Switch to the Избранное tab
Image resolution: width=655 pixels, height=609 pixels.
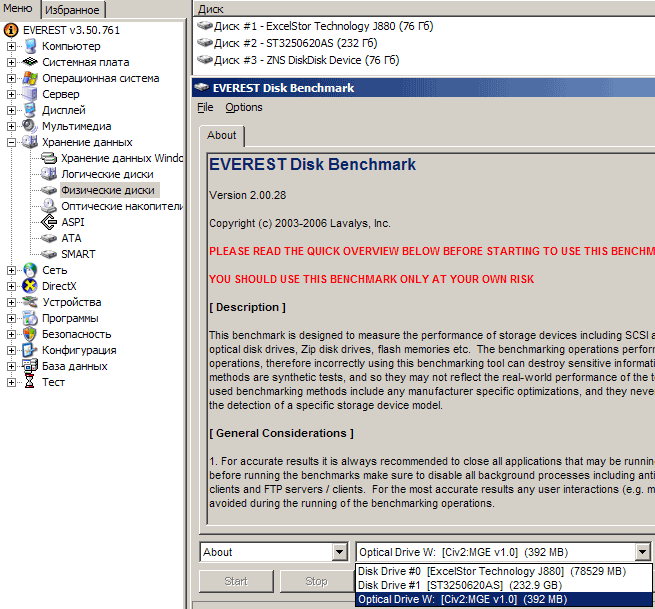73,10
